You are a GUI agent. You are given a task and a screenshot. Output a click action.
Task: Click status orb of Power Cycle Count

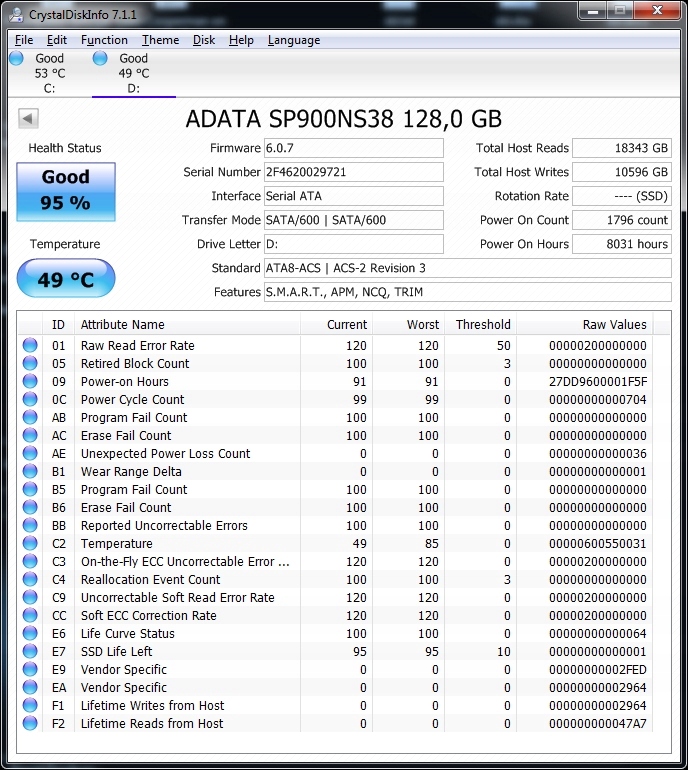pos(30,399)
